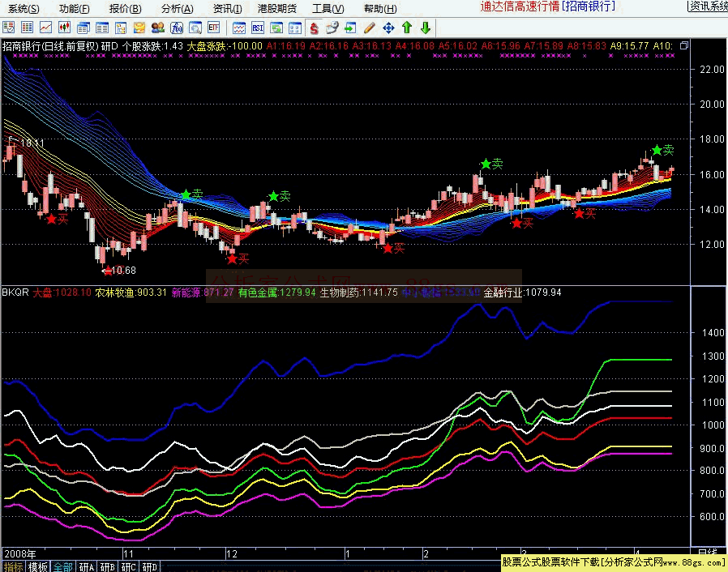Select the RSI indicator icon
This screenshot has height=572, width=728.
point(258,28)
